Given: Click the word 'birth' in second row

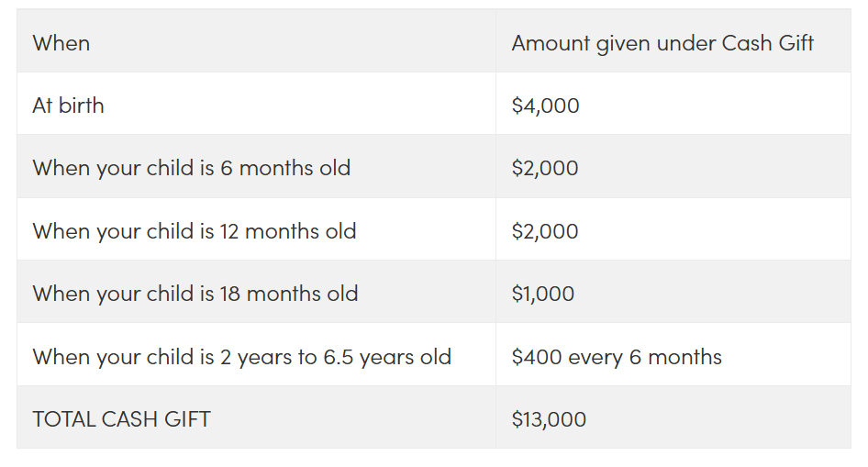Looking at the screenshot, I should click(x=82, y=106).
